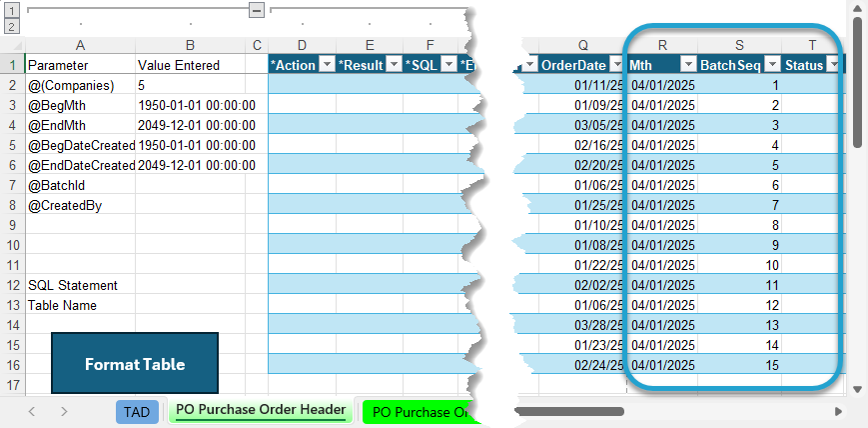Click OrderDate cell 01/11/25
The height and width of the screenshot is (428, 868).
(583, 85)
